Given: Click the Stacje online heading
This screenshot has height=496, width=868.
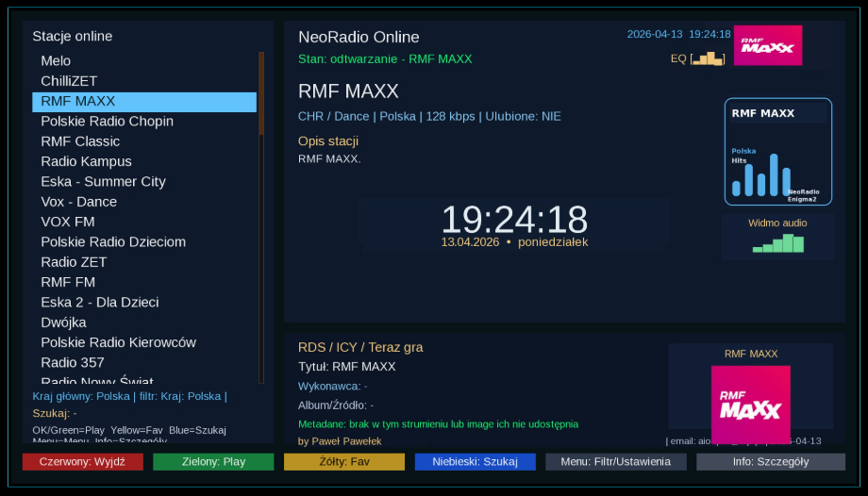Looking at the screenshot, I should tap(73, 37).
